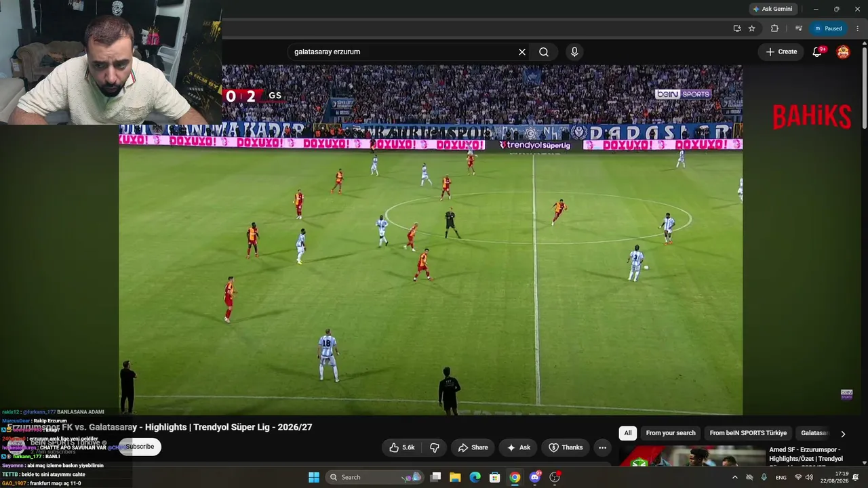Image resolution: width=868 pixels, height=488 pixels.
Task: Show more filter chips with the right arrow
Action: click(x=843, y=434)
